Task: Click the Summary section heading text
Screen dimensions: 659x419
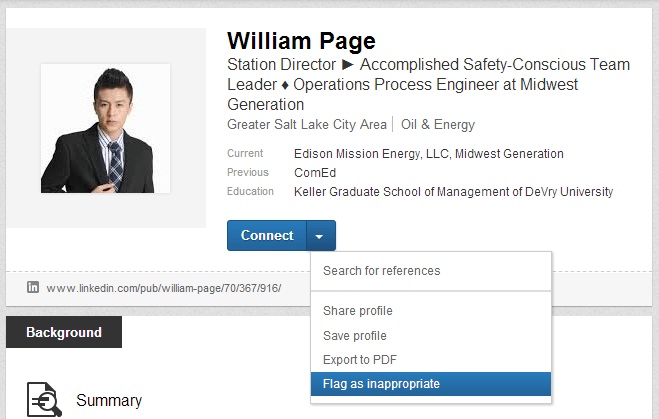Action: 109,401
